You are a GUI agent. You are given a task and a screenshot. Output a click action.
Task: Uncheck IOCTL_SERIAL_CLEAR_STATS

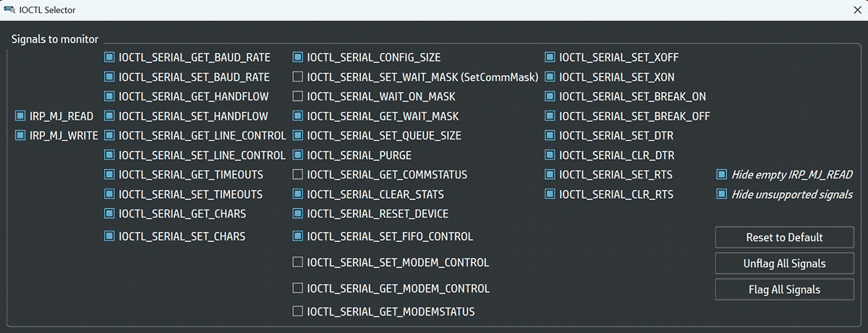(x=298, y=194)
